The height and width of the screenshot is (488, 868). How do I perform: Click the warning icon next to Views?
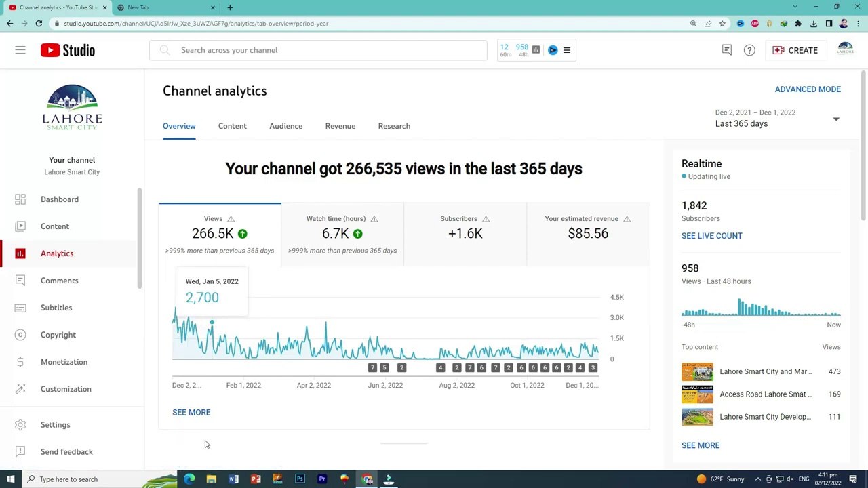coord(231,219)
